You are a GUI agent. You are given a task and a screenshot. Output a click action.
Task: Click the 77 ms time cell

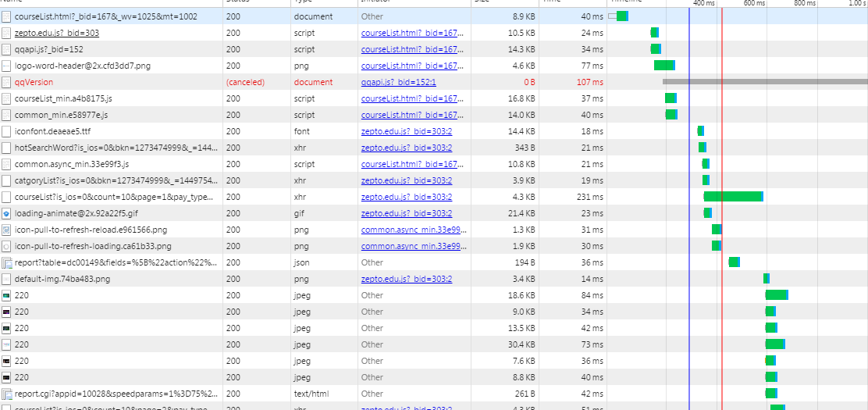click(x=592, y=66)
